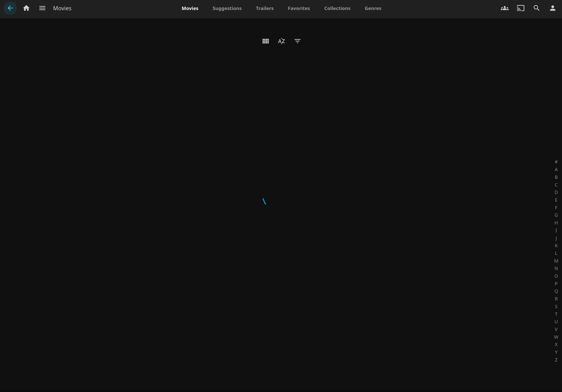Open the Favorites tab
Screen dimensions: 562x392
(x=299, y=8)
